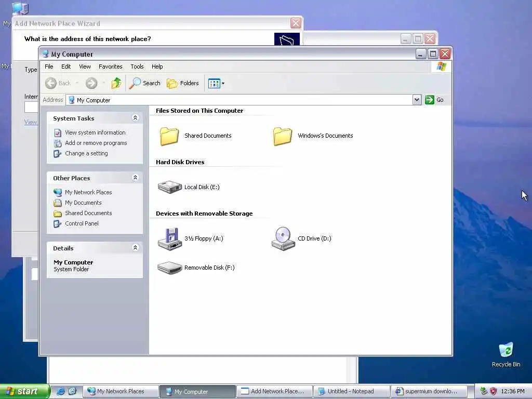Image resolution: width=532 pixels, height=399 pixels.
Task: Click the View link in the wizard window
Action: (31, 122)
